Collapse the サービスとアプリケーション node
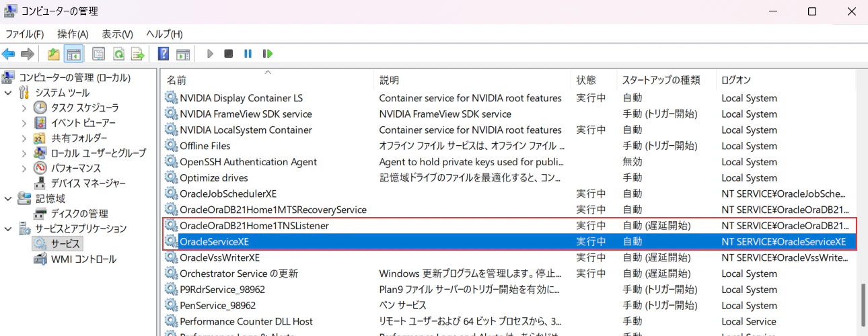Screen dimensions: 868x336 pos(9,228)
